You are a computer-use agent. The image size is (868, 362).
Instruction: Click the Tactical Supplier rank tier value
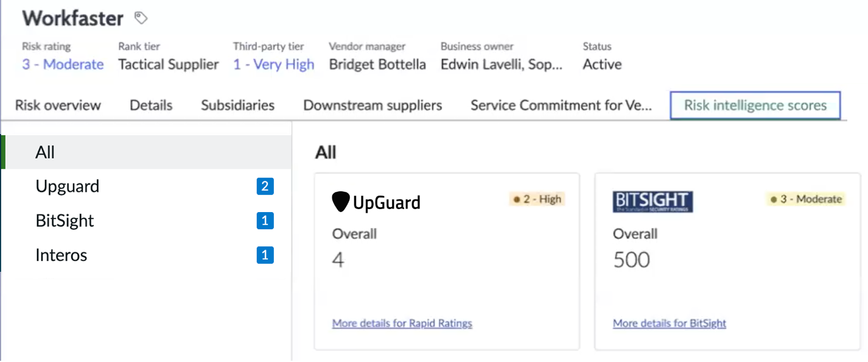point(169,65)
